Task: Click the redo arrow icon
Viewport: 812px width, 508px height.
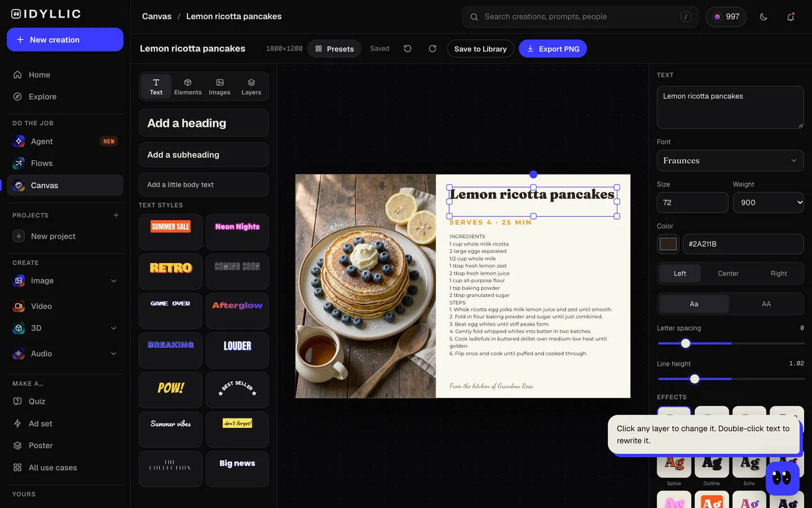Action: point(433,49)
